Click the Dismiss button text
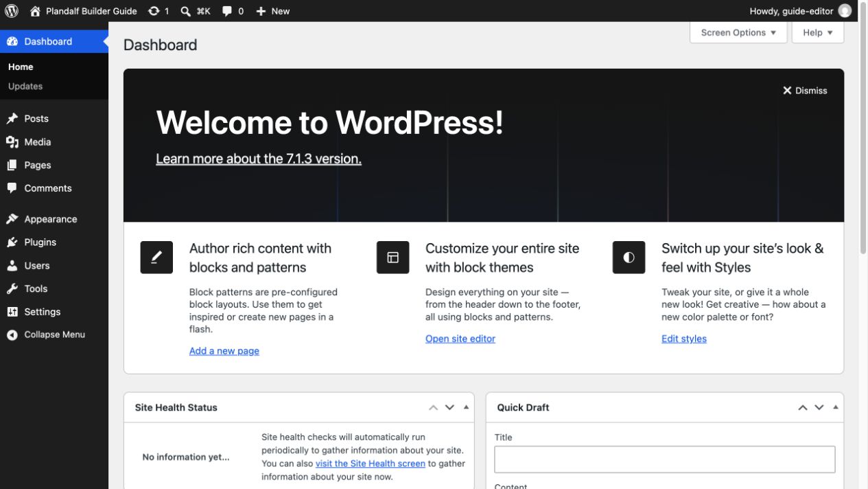The height and width of the screenshot is (489, 868). 811,91
